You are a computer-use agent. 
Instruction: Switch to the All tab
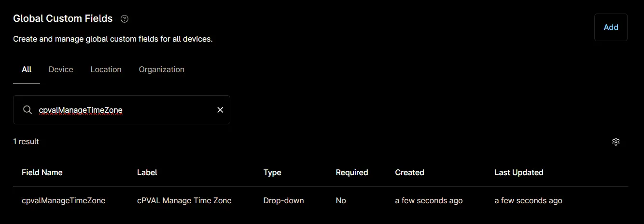[x=27, y=69]
